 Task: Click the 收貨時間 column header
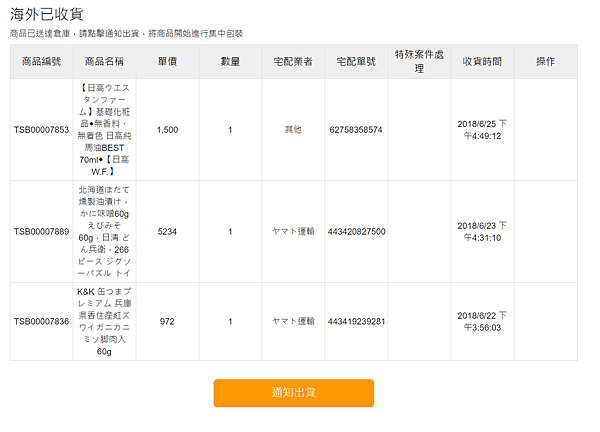click(x=482, y=62)
